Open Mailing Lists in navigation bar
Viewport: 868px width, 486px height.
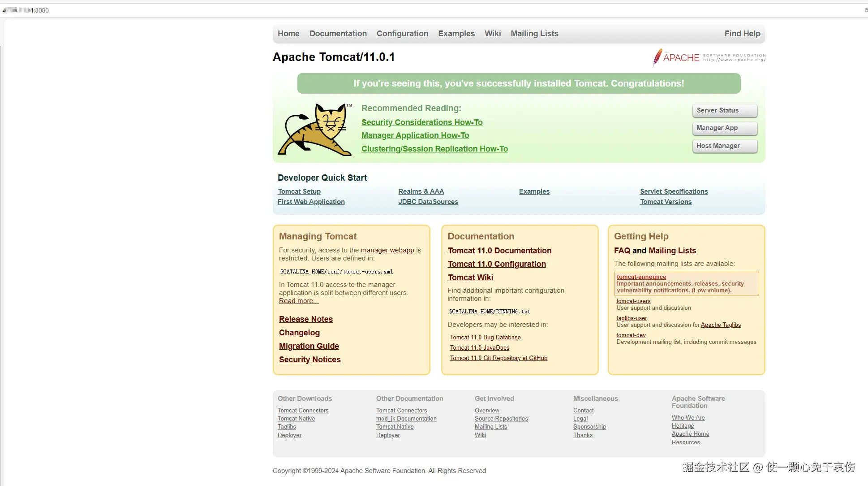point(534,34)
